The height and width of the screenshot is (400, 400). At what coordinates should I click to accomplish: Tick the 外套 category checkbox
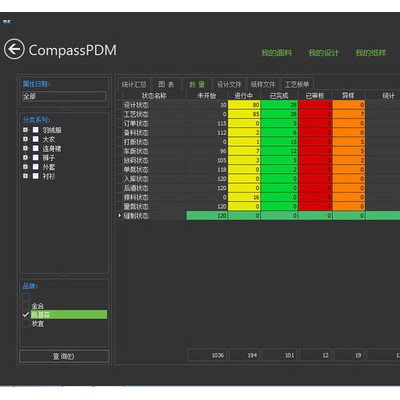[x=36, y=167]
